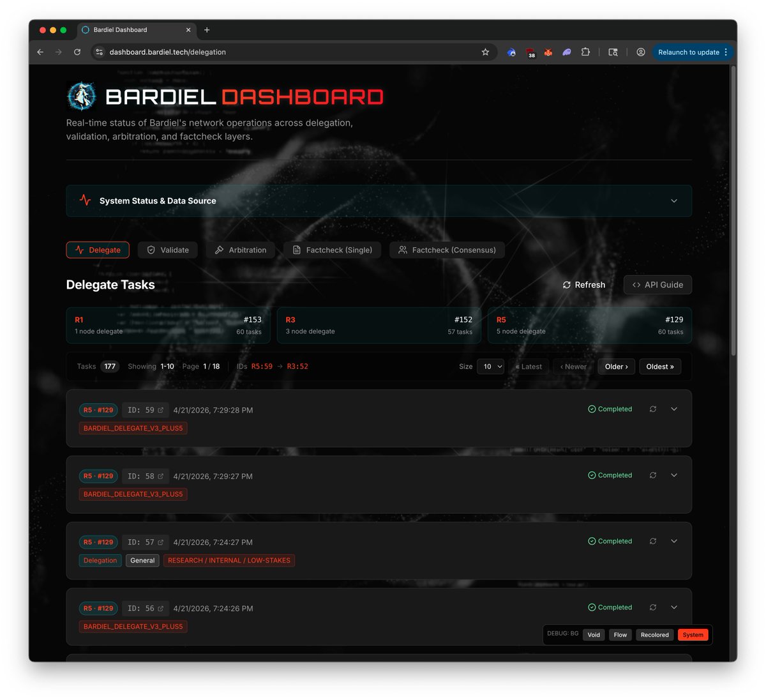Reload the page with refresh icon
The image size is (766, 700).
[x=77, y=52]
